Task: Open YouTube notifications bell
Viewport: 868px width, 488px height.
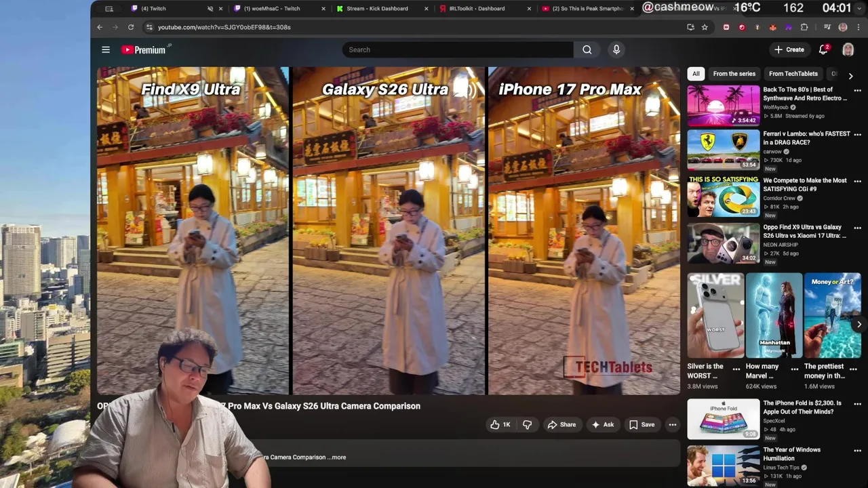Action: 823,49
